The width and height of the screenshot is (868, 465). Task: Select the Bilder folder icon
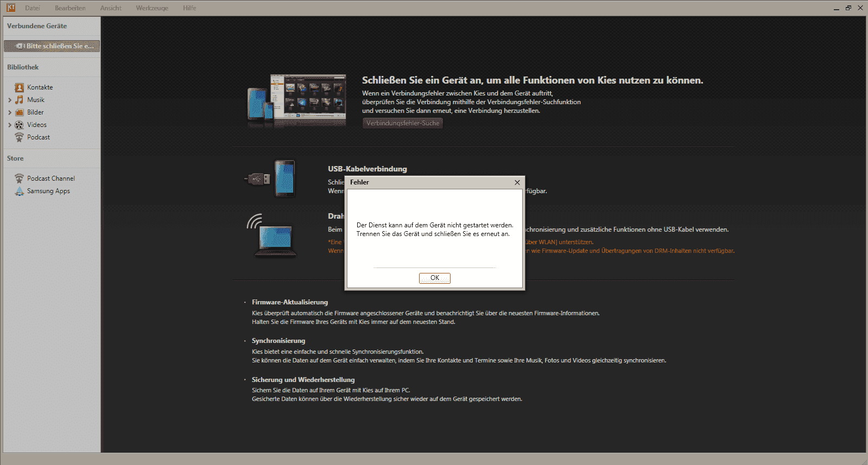20,112
